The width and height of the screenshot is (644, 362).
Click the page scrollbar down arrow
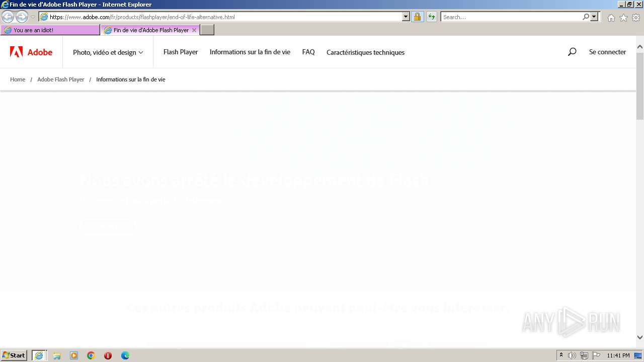tap(640, 337)
